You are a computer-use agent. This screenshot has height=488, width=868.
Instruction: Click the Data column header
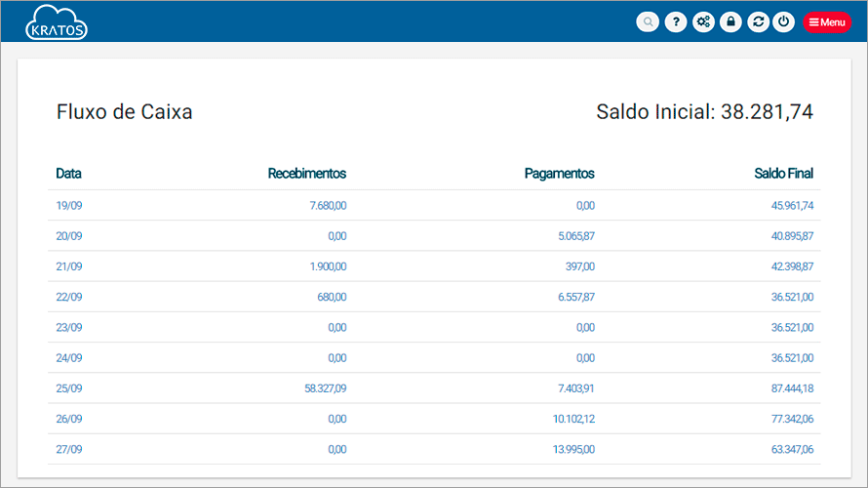click(68, 174)
